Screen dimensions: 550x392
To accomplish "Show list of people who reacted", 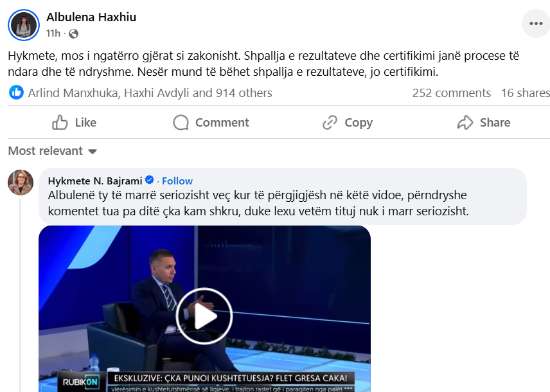I will pyautogui.click(x=150, y=93).
